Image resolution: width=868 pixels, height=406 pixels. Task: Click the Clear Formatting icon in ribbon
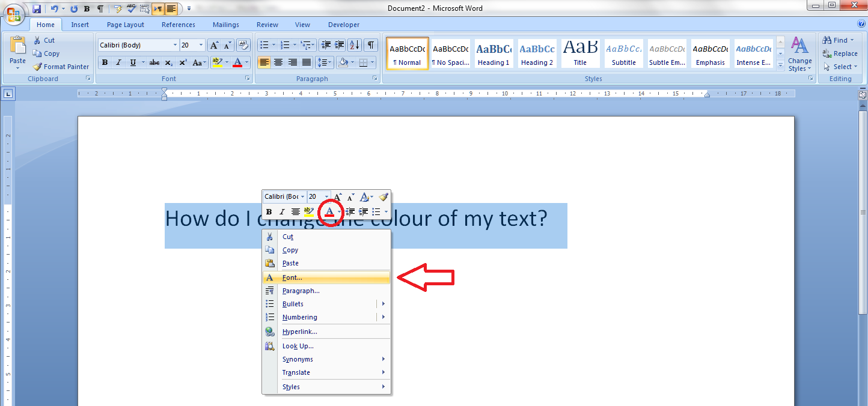(x=243, y=45)
